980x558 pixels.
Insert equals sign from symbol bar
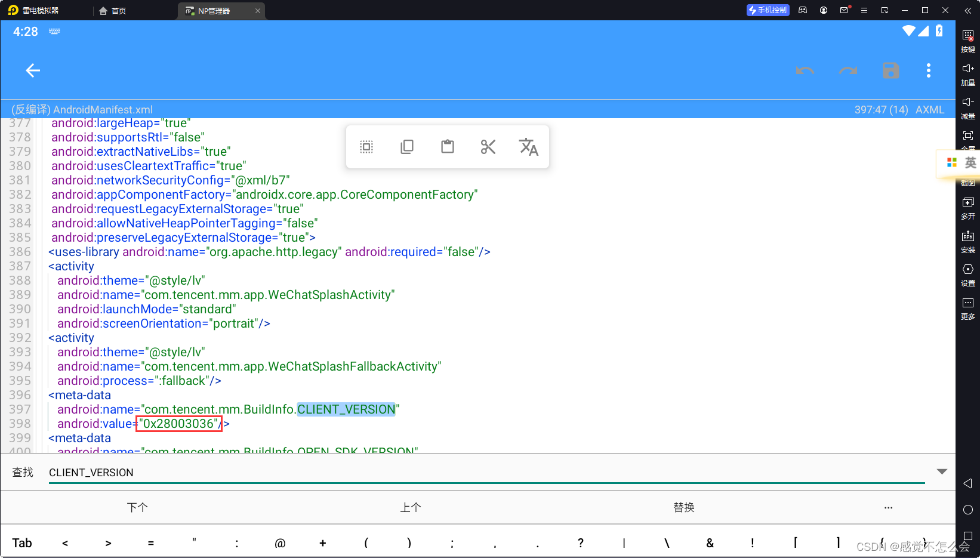(151, 543)
